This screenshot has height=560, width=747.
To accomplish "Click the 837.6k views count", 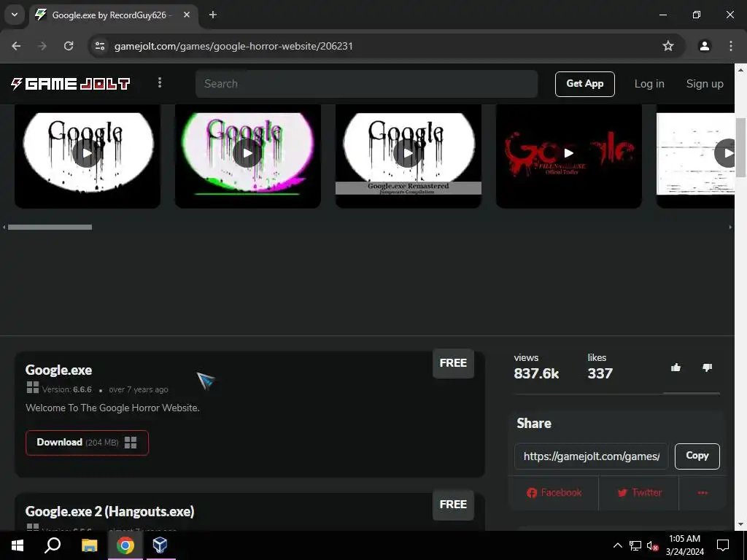I will coord(536,373).
